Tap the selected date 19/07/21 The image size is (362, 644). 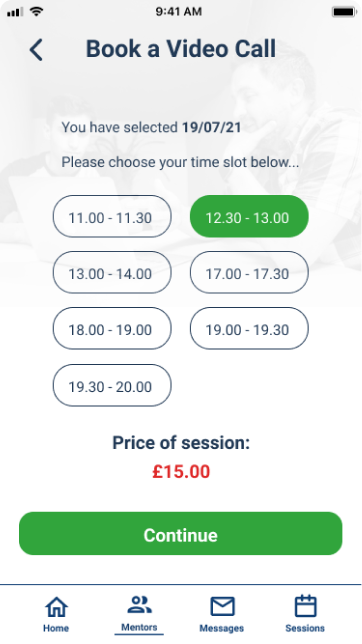211,127
